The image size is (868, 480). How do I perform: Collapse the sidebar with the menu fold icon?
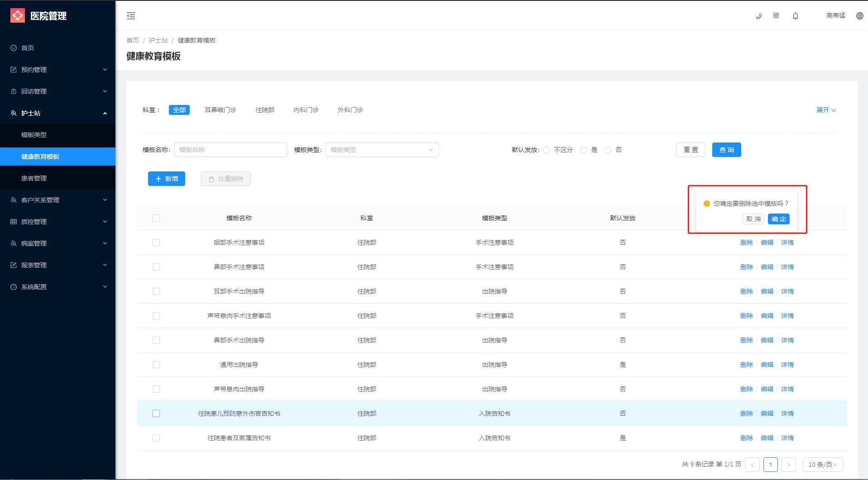(131, 16)
